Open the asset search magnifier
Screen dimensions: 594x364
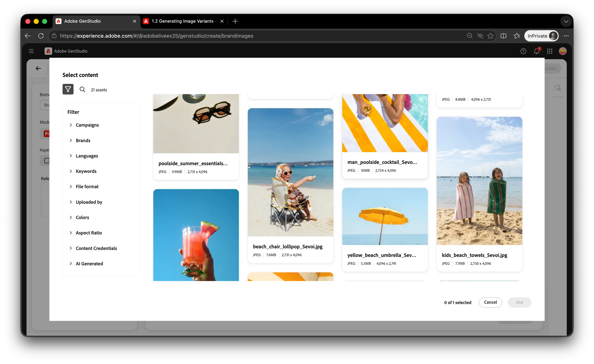point(82,90)
